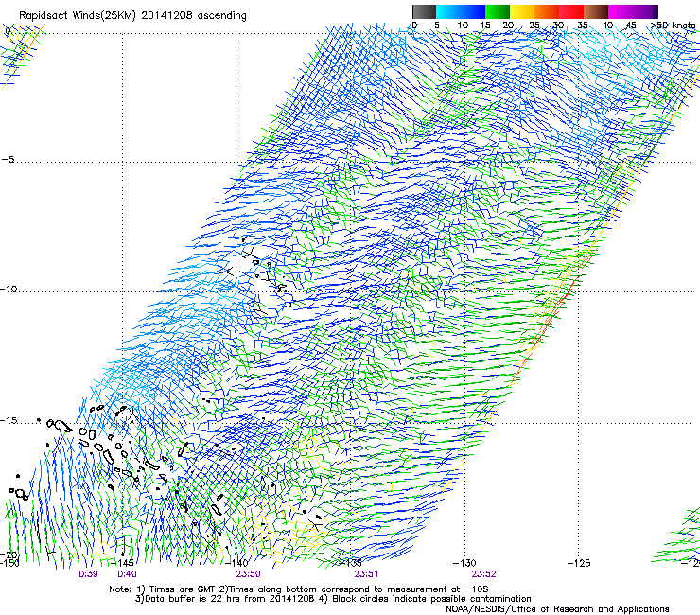
Task: Click the ">50 knots" legend label
Action: click(x=673, y=26)
